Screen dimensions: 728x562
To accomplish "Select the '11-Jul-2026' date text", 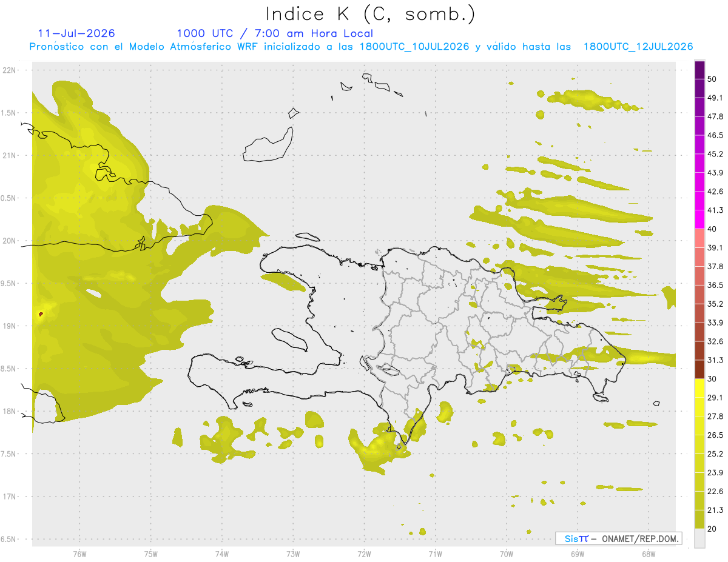I will pyautogui.click(x=76, y=33).
